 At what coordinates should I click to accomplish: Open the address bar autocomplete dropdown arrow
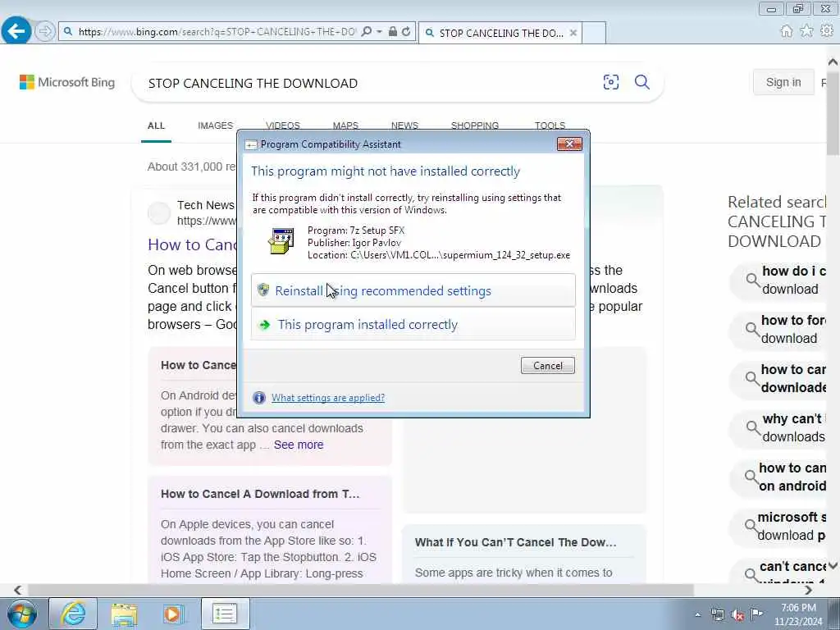(x=379, y=32)
